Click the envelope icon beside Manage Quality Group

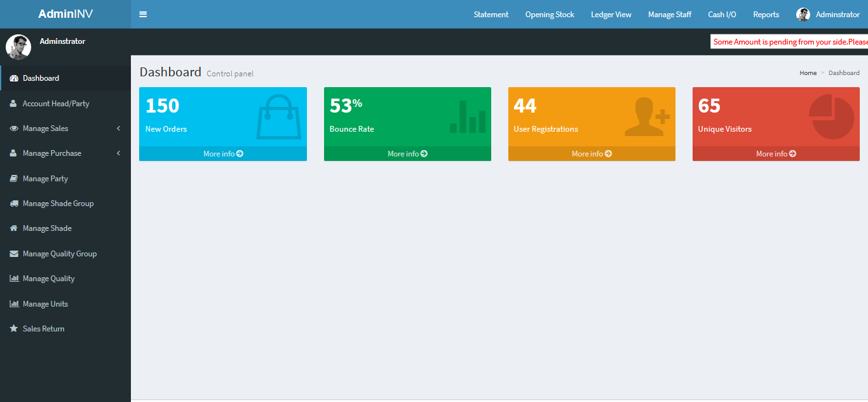tap(13, 254)
